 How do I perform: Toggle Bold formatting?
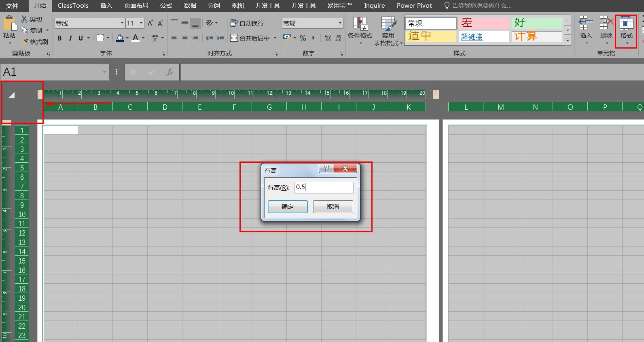[x=59, y=38]
